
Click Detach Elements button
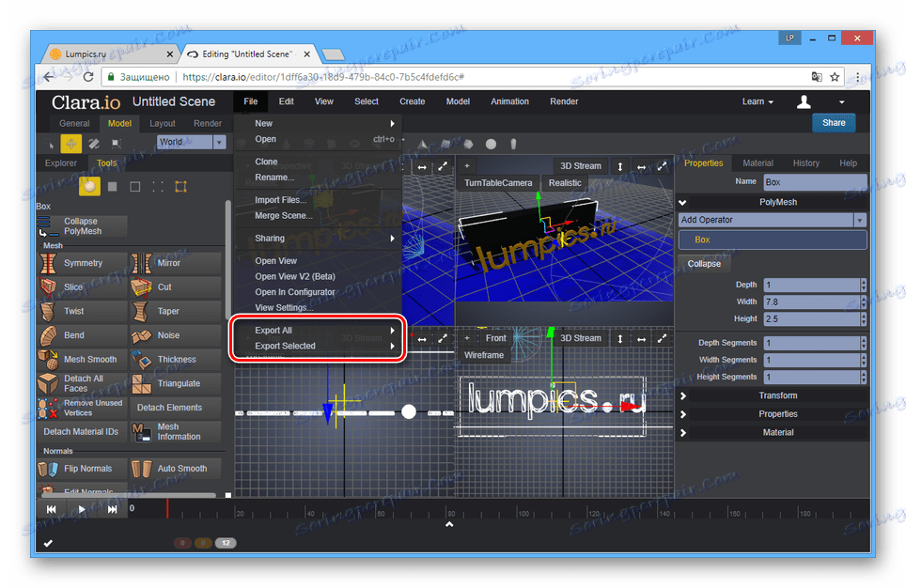coord(176,408)
